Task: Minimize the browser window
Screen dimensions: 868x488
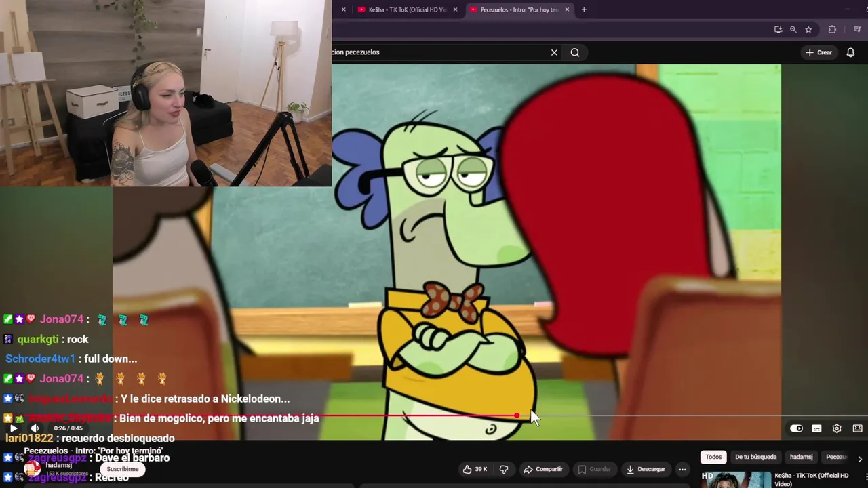Action: [847, 9]
